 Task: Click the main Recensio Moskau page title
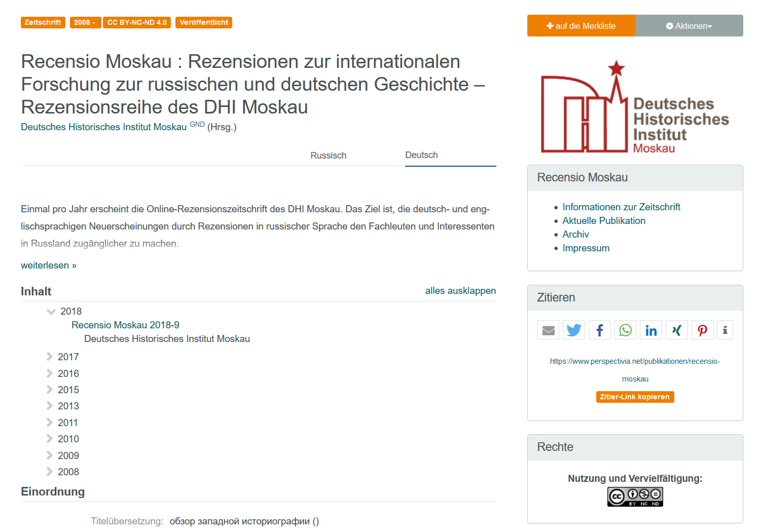point(253,84)
